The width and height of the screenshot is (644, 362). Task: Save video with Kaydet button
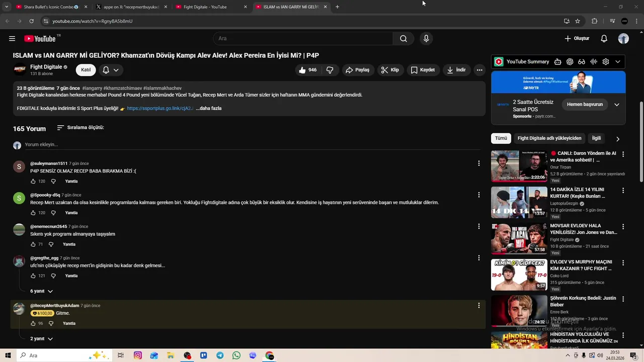[x=423, y=70]
